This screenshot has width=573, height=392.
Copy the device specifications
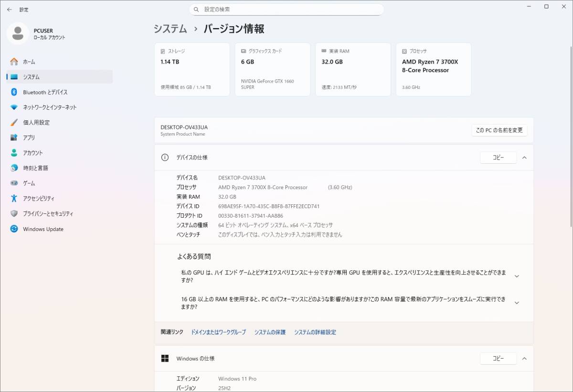[498, 158]
